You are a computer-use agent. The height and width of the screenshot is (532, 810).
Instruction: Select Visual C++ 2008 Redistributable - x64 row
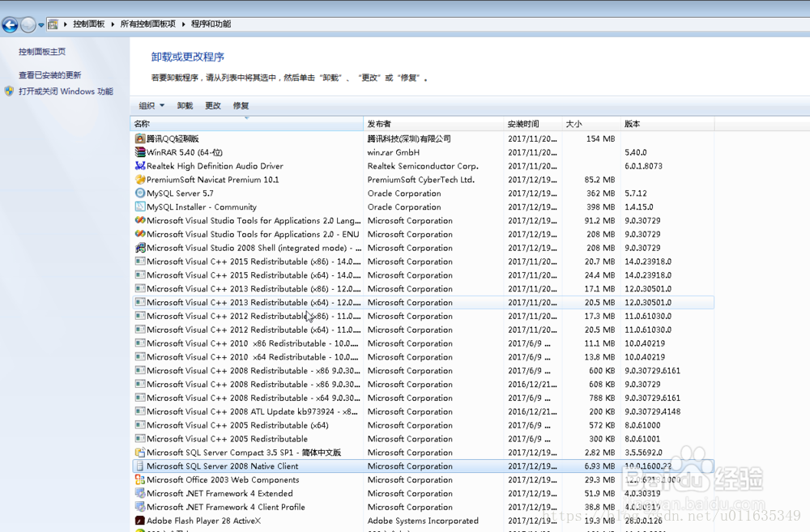tap(424, 398)
